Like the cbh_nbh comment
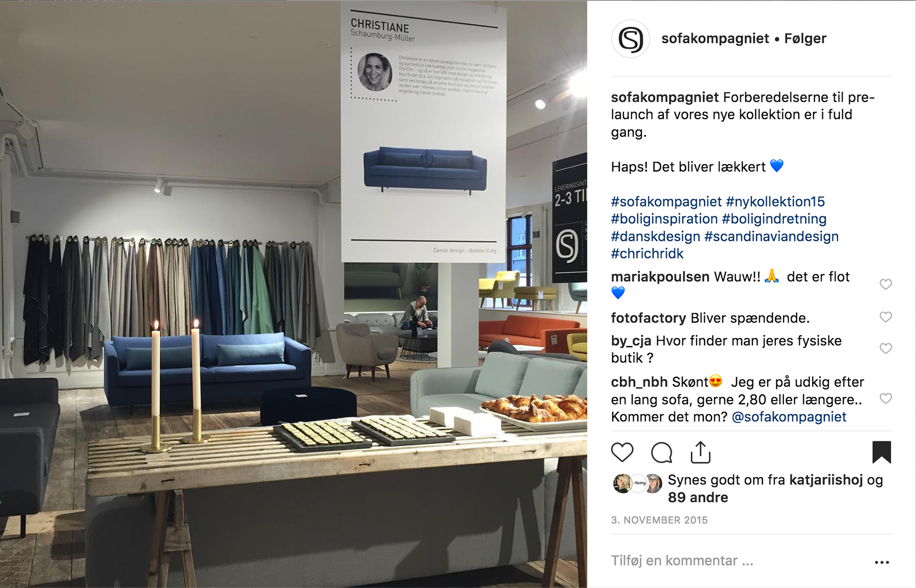This screenshot has width=916, height=588. pos(885,399)
